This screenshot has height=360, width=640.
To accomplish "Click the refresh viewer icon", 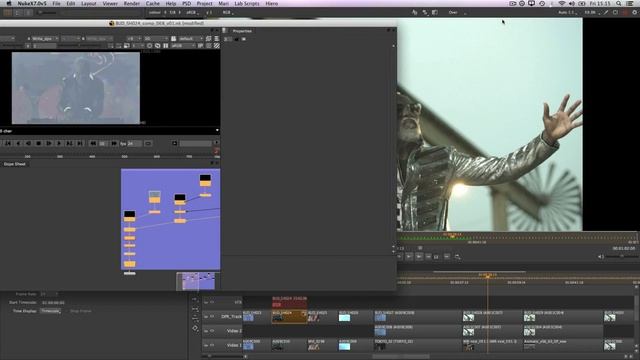I will [158, 46].
